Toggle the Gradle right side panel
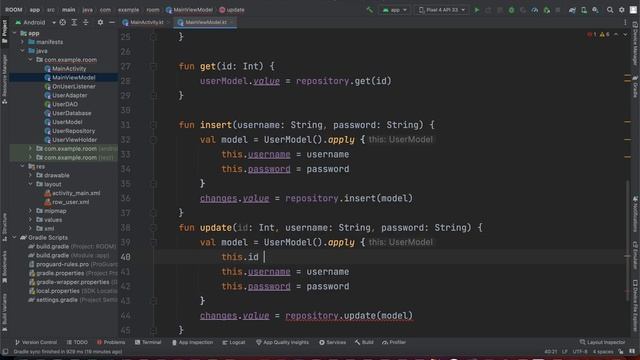Screen dimensions: 640x360 click(x=635, y=87)
